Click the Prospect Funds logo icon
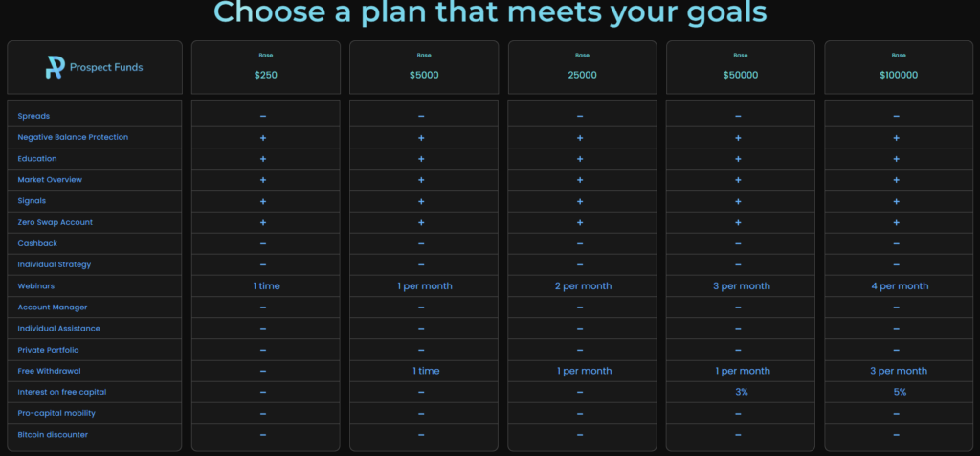 (x=55, y=67)
